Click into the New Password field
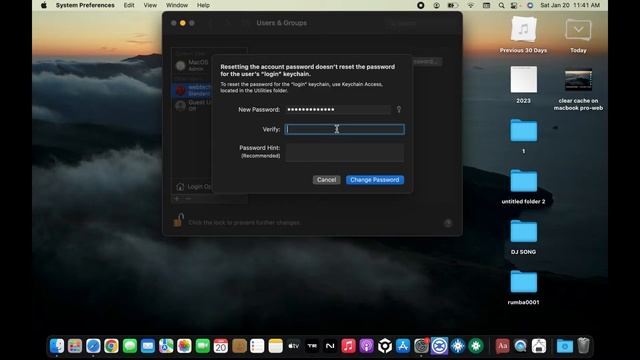Screen dimensions: 640x360 pos(338,109)
